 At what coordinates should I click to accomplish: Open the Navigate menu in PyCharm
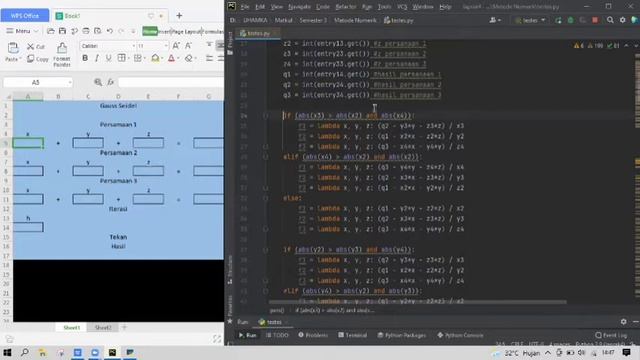tap(299, 7)
